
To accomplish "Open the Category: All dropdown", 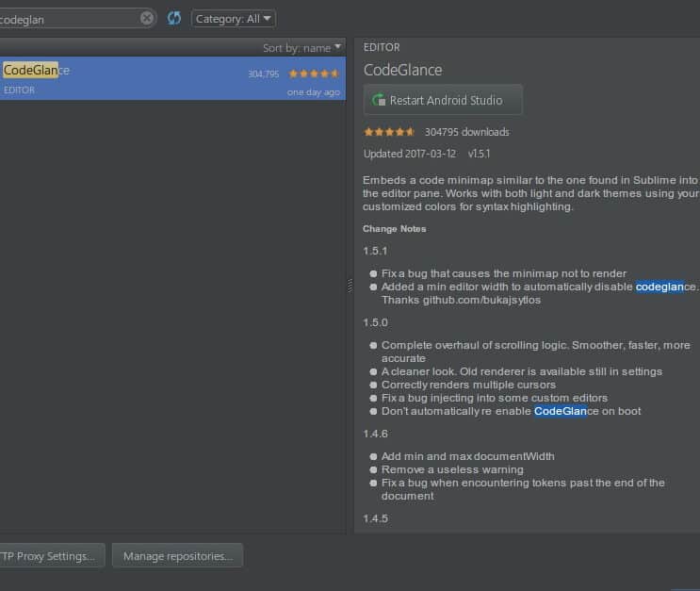I will click(234, 19).
